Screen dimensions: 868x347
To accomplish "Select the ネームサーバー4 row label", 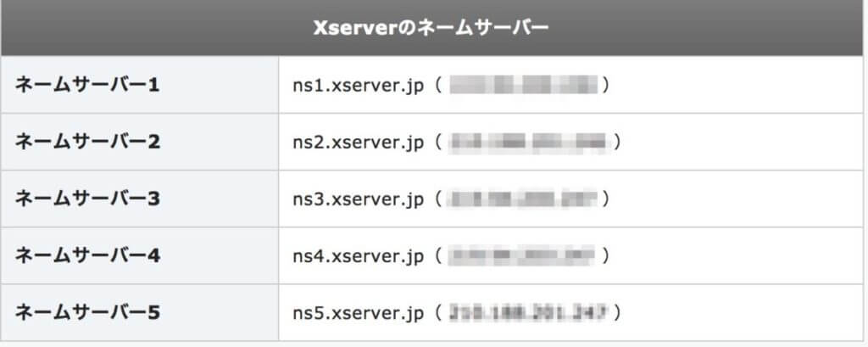I will (87, 256).
